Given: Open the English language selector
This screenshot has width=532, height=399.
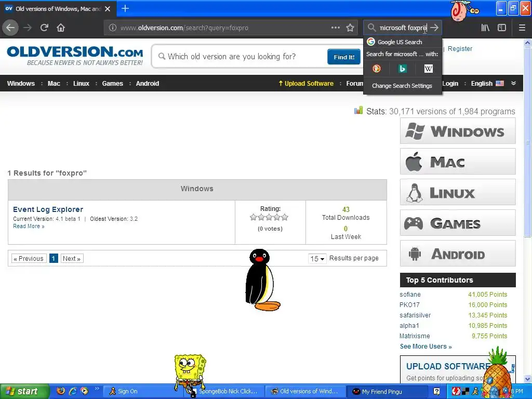Looking at the screenshot, I should tap(487, 84).
